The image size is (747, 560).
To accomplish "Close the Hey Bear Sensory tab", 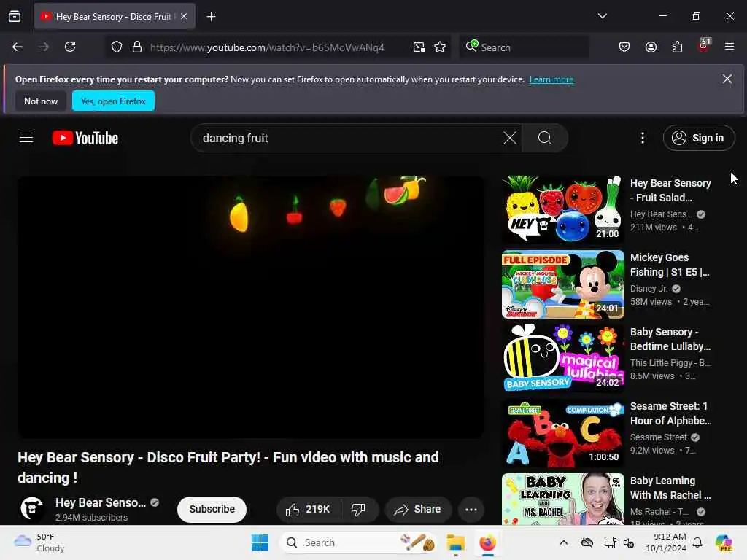I will coord(184,16).
